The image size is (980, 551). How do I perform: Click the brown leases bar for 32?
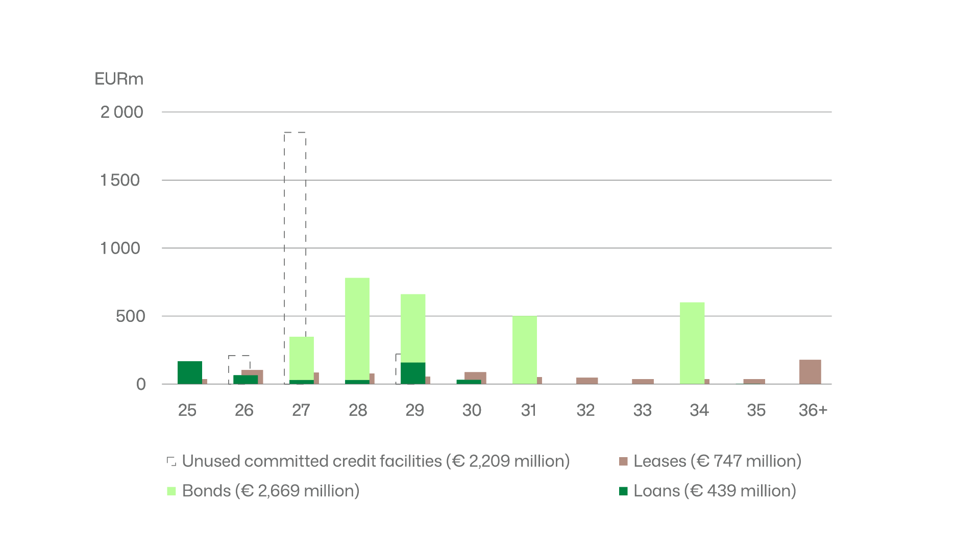tap(587, 381)
